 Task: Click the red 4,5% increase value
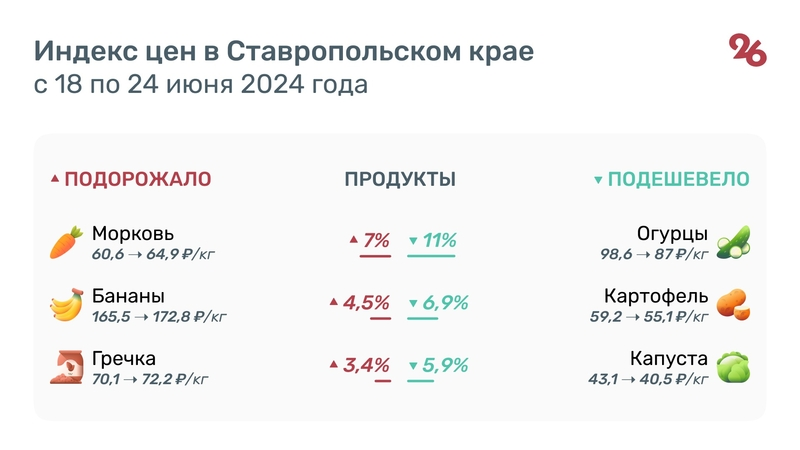366,304
